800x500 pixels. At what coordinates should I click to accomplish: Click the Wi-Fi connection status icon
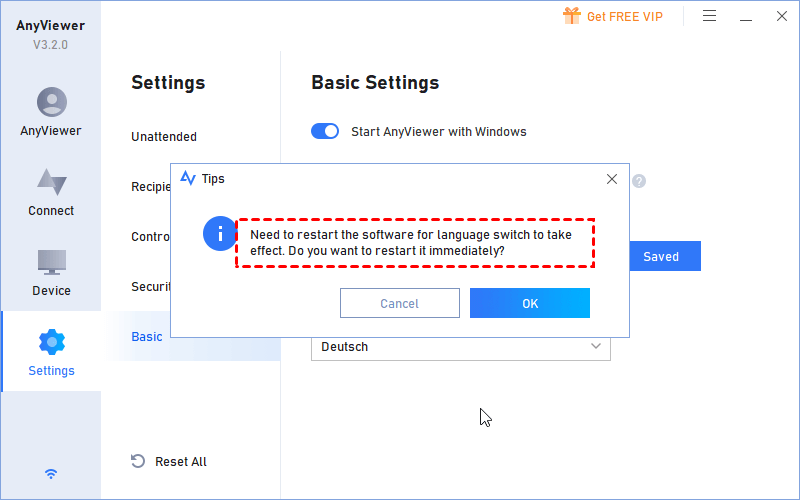coord(51,474)
